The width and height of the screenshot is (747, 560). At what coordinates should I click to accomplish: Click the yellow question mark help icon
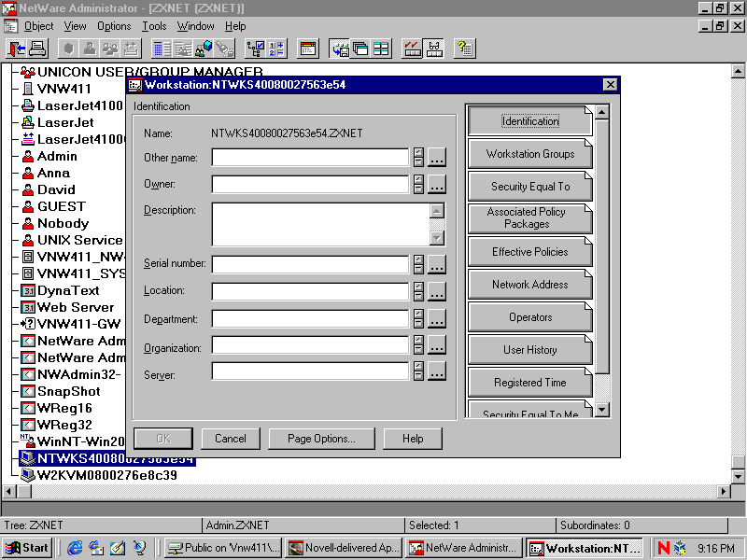coord(464,49)
